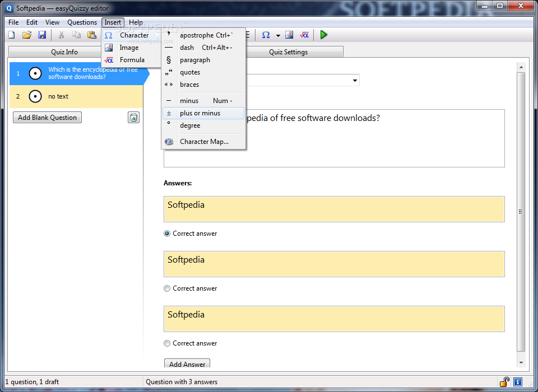Click the unlocked padlock status icon
Viewport: 538px width, 392px height.
(504, 381)
